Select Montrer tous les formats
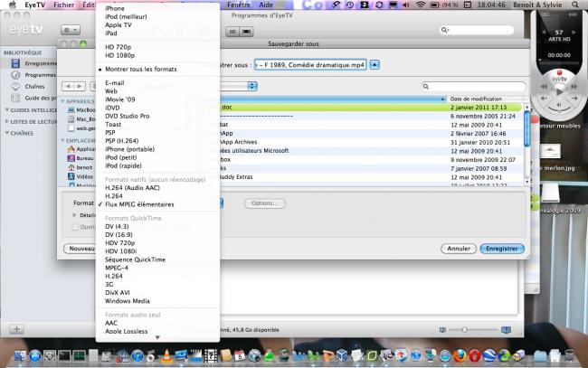 (140, 69)
